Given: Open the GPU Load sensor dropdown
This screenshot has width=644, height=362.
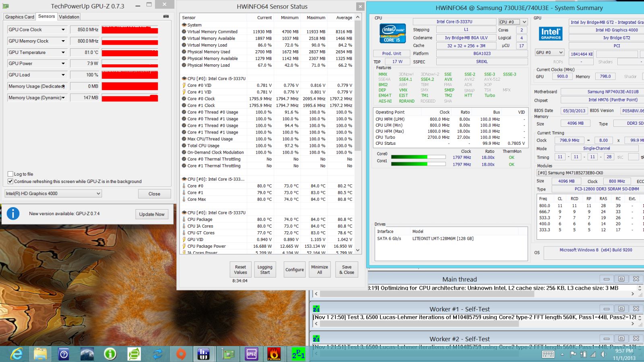Looking at the screenshot, I should coord(63,75).
